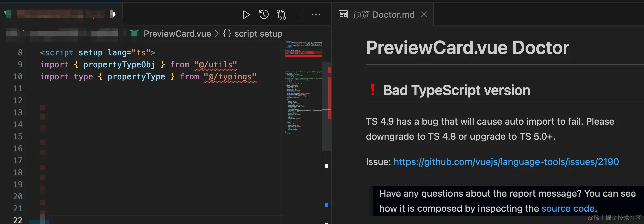Click the blue marker in the overview ruler
This screenshot has height=224, width=644.
[327, 205]
